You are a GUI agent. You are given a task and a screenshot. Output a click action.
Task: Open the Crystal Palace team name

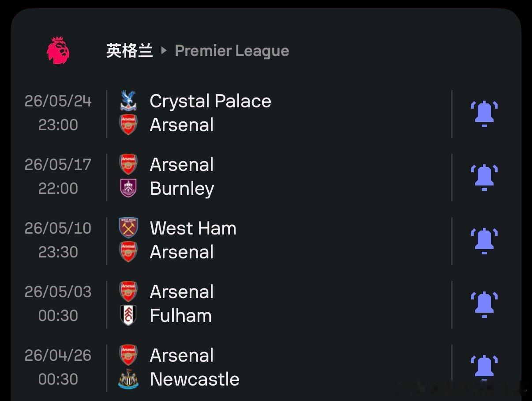[210, 101]
